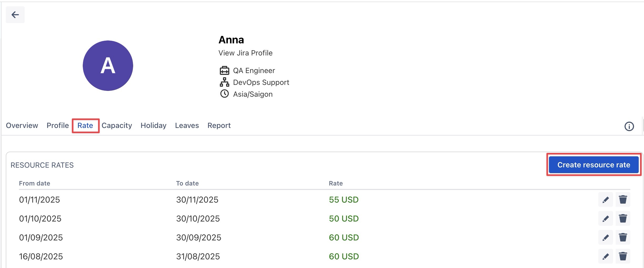
Task: Click the back arrow button
Action: pyautogui.click(x=15, y=15)
